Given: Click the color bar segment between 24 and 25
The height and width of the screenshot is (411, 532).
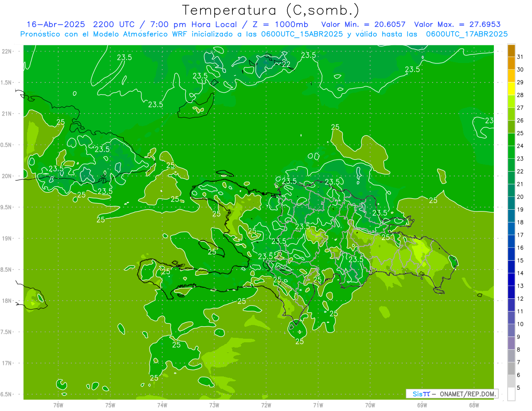Looking at the screenshot, I should click(x=511, y=140).
